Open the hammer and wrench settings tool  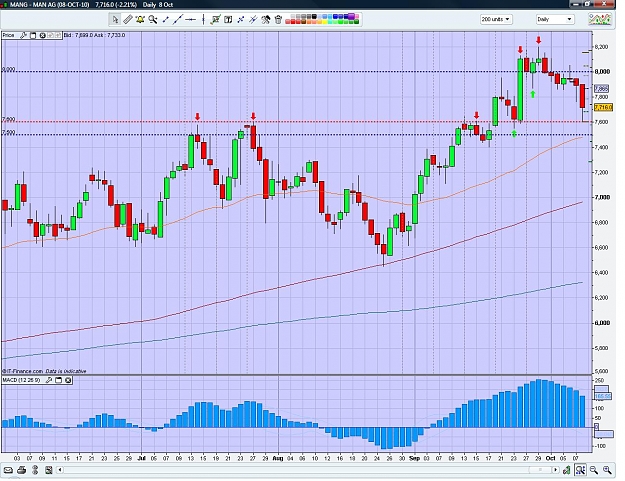(266, 19)
